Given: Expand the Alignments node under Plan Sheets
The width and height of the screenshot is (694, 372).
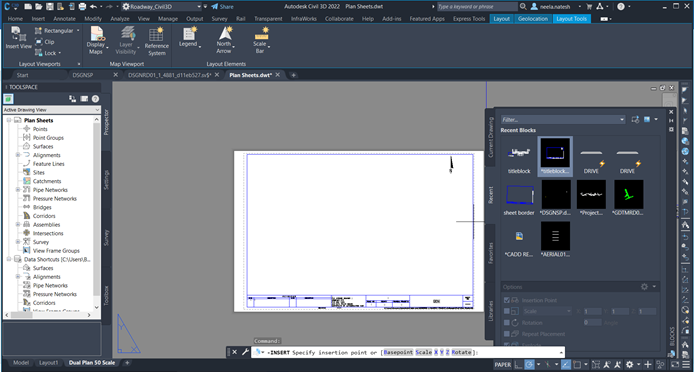Looking at the screenshot, I should coord(18,155).
